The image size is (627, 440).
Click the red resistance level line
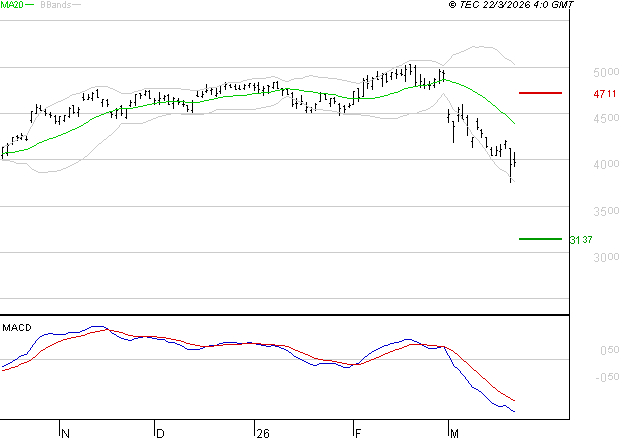[x=540, y=93]
